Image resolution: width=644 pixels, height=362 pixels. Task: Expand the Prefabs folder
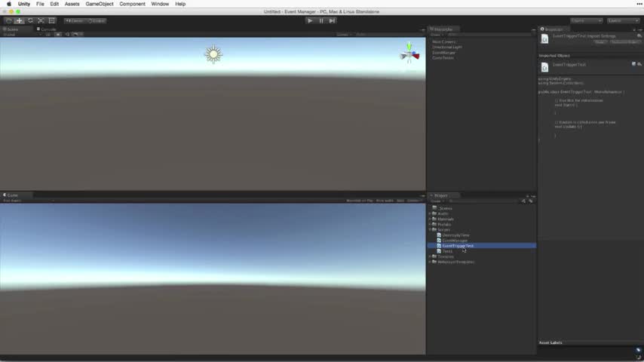430,224
